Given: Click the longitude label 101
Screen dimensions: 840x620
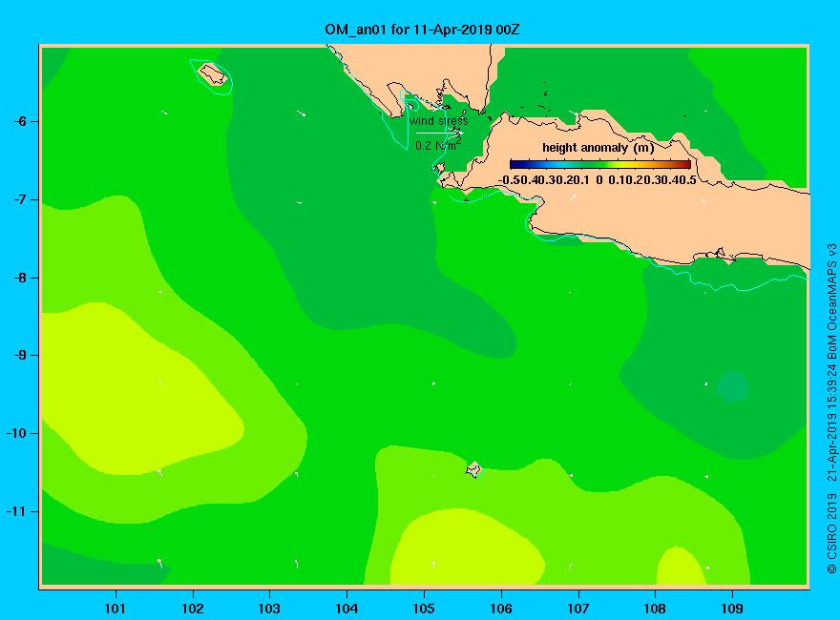Looking at the screenshot, I should click(115, 609).
